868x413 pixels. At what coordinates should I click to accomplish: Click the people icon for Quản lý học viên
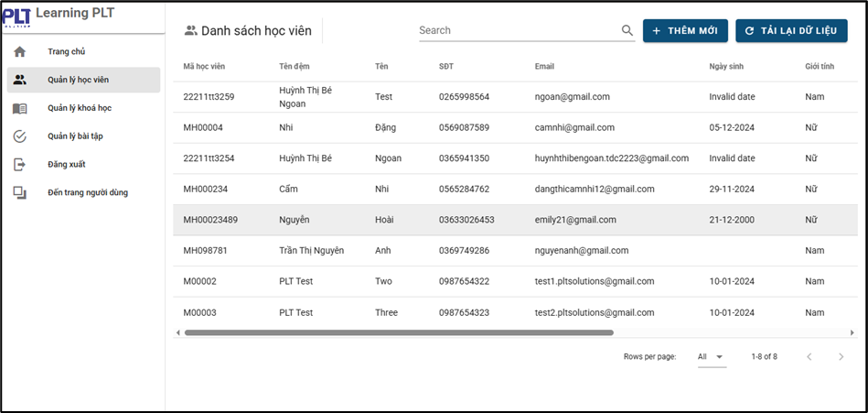tap(19, 80)
